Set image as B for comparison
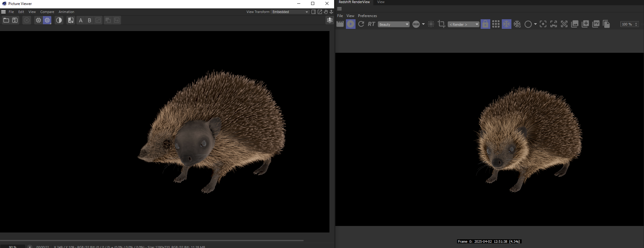The height and width of the screenshot is (248, 644). click(89, 20)
